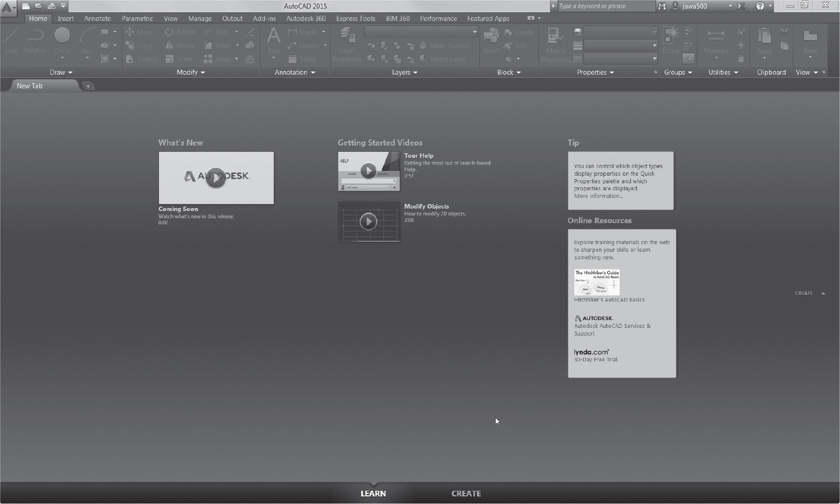Click the New file icon in quick access toolbar
Image resolution: width=840 pixels, height=504 pixels.
(26, 6)
